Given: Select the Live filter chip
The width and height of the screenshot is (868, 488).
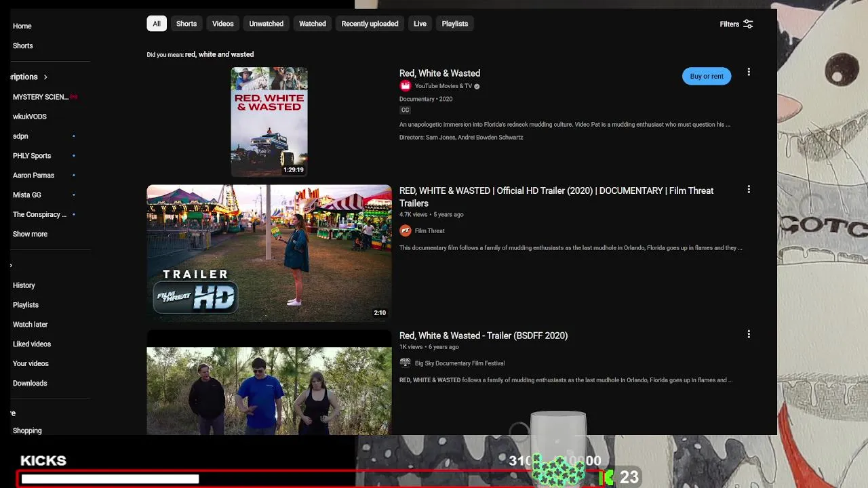Looking at the screenshot, I should pyautogui.click(x=420, y=24).
